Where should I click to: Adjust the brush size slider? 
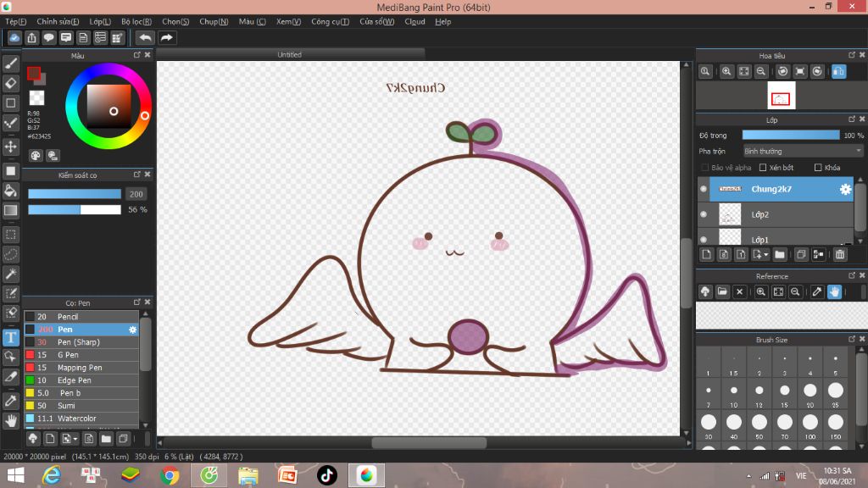click(x=75, y=194)
